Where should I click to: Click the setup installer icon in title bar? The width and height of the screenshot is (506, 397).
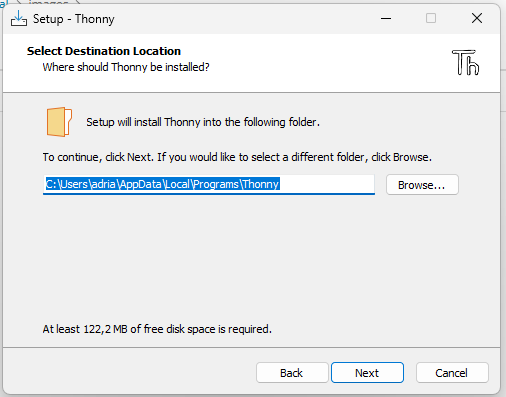[19, 19]
